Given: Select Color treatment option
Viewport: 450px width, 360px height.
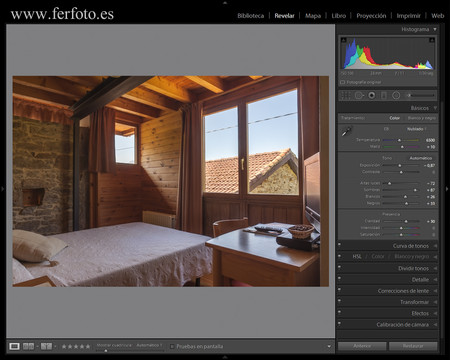Looking at the screenshot, I should click(395, 118).
